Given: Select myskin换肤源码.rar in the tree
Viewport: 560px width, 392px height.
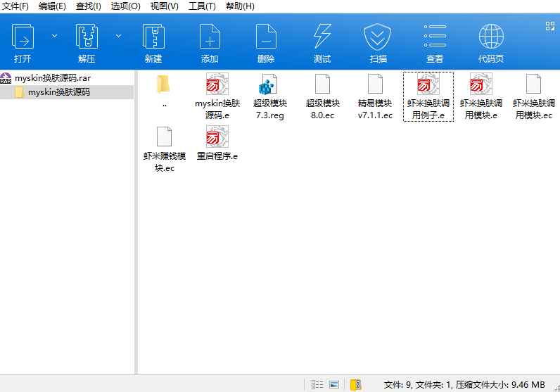Looking at the screenshot, I should (53, 78).
